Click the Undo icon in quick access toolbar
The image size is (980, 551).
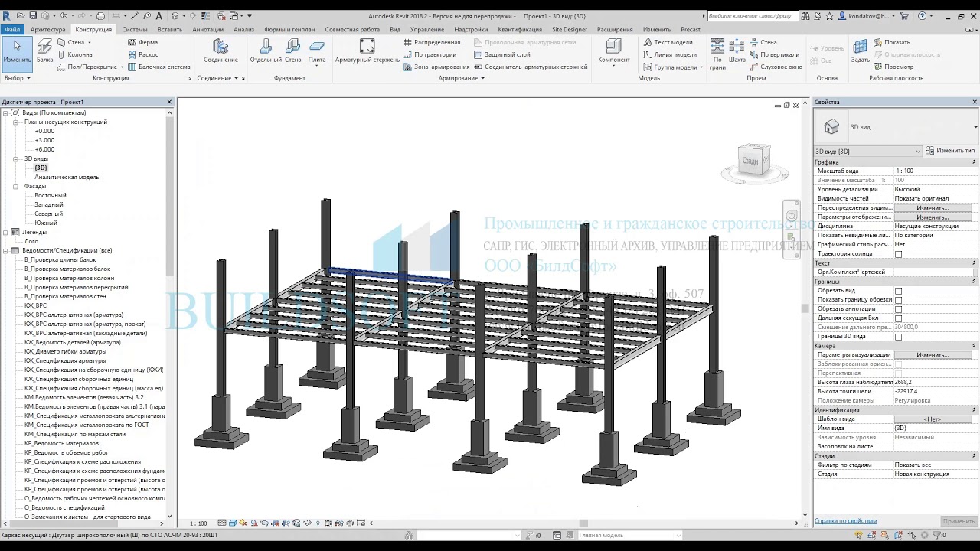click(x=64, y=15)
